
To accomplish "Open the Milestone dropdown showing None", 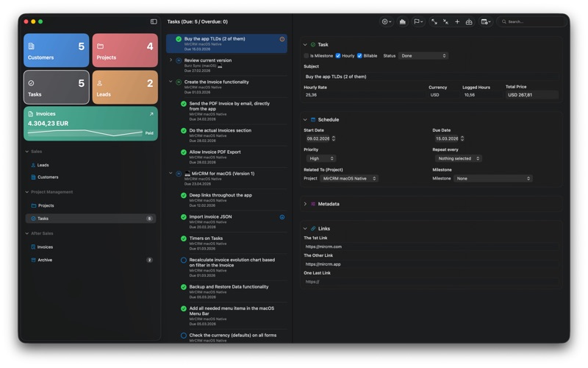I will click(x=492, y=179).
